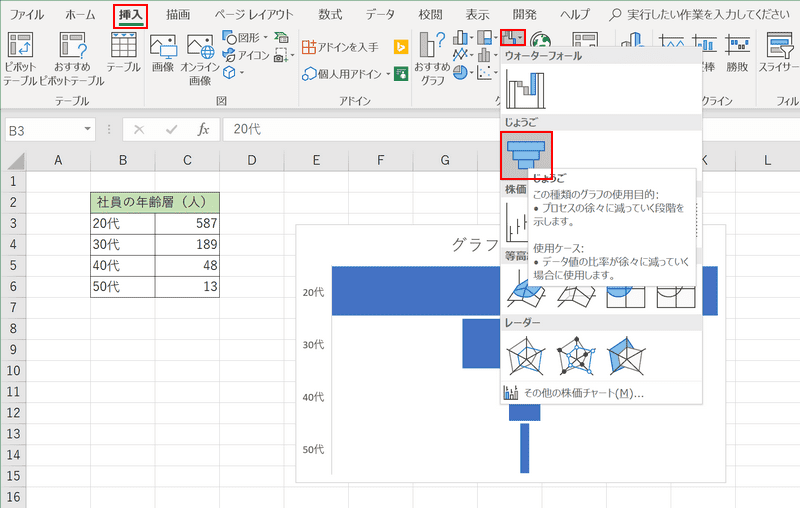
Task: Insert a slicer (スライサー)
Action: click(x=779, y=53)
